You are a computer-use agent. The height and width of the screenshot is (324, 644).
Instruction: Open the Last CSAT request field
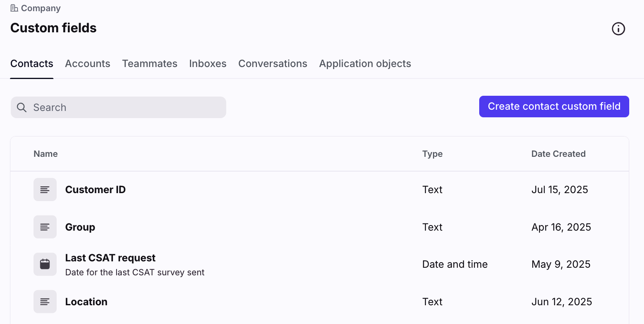110,258
